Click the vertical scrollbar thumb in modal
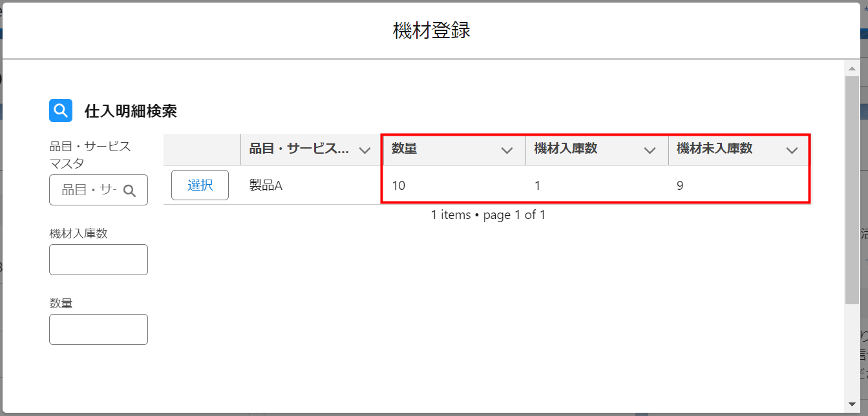Screen dimensions: 868x416 pos(851,189)
